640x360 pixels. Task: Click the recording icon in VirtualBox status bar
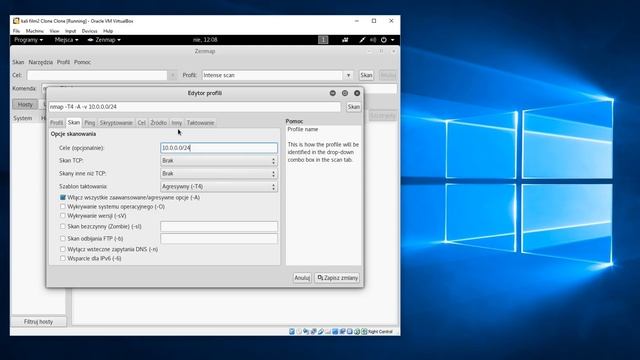[x=342, y=331]
